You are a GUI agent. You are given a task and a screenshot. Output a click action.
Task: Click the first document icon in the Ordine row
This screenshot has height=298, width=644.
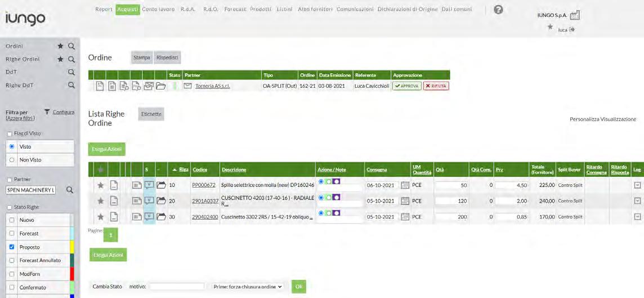[100, 86]
